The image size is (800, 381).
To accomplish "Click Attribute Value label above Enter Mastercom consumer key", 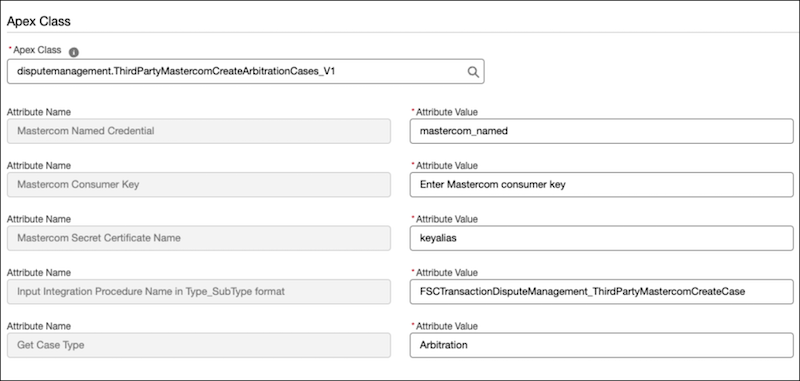I will [446, 165].
